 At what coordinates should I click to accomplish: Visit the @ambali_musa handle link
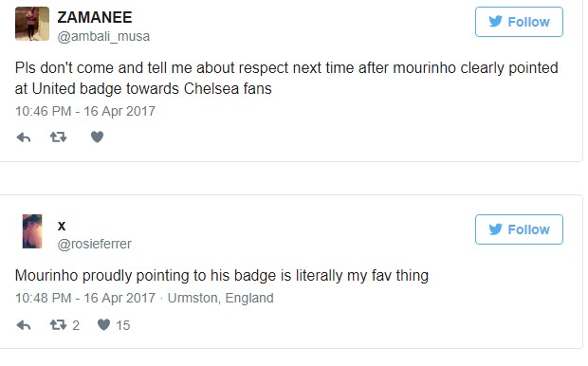(x=103, y=36)
